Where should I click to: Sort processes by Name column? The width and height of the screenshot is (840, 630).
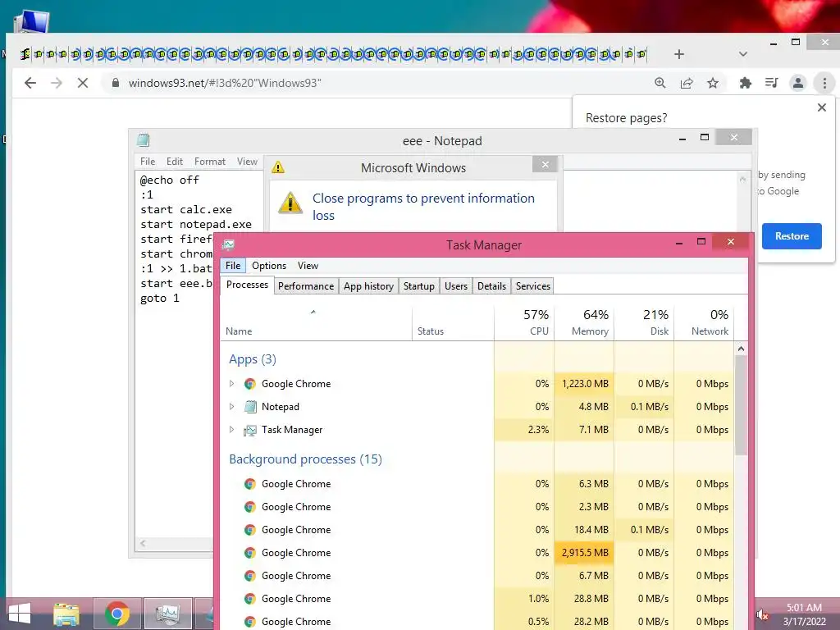(317, 323)
